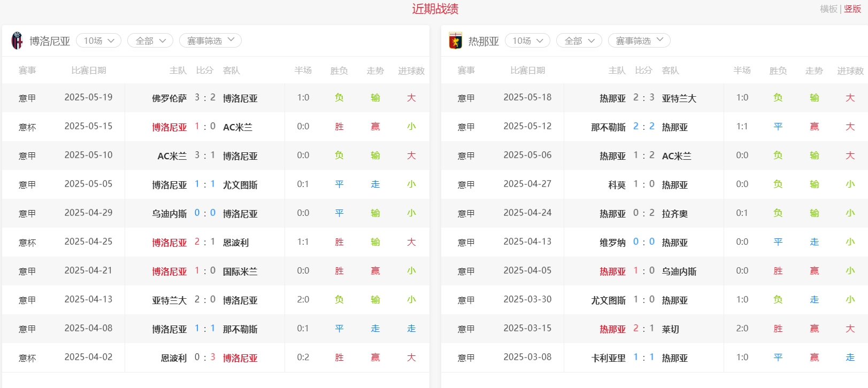The width and height of the screenshot is (868, 388).
Task: Select 亚特兰大 in Genoa's first match
Action: pyautogui.click(x=679, y=98)
